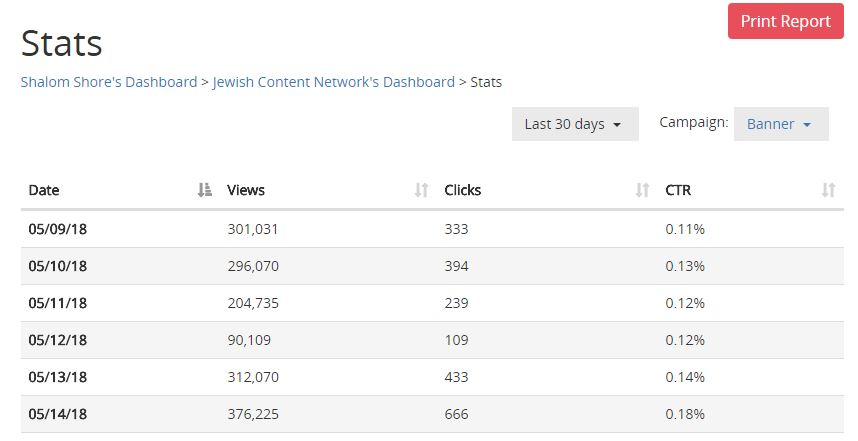Click the 0.14% CTR value
This screenshot has width=858, height=441.
[x=685, y=377]
